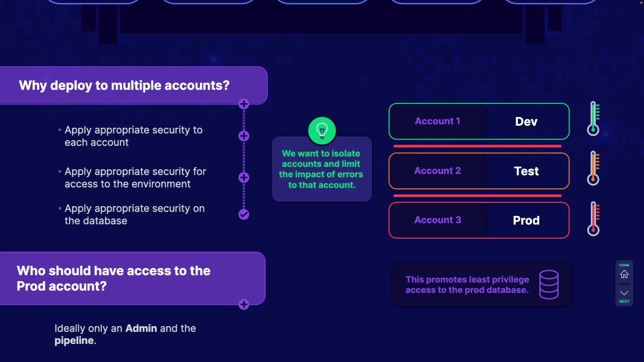644x362 pixels.
Task: Select the Account 1 Dev box
Action: tap(479, 121)
